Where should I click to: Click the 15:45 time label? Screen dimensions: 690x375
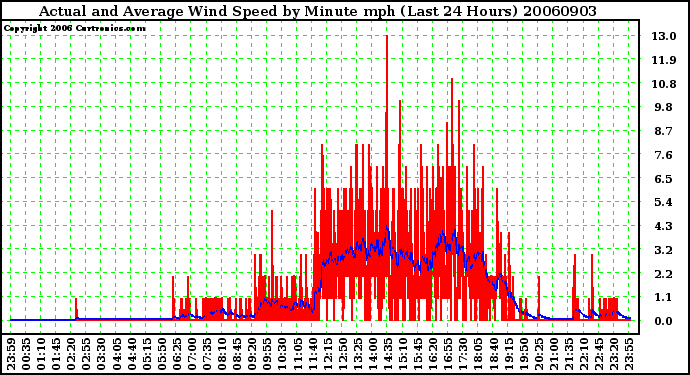tap(418, 354)
